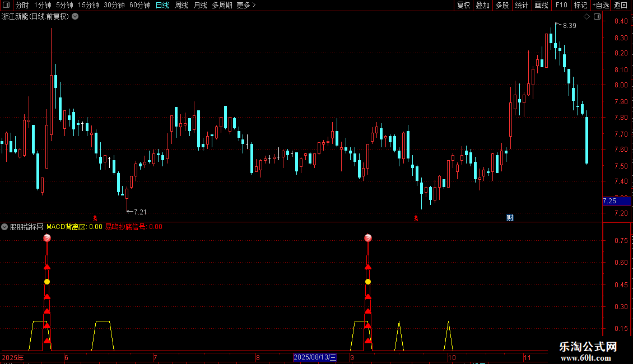
Task: Click the 易鸣抄底信号: 0.00 label
Action: [x=134, y=227]
